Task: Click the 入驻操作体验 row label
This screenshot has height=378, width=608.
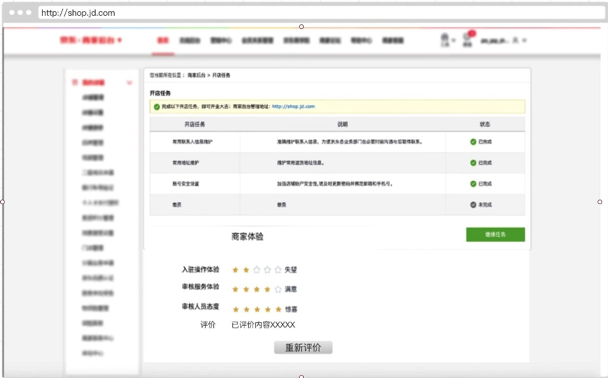Action: 200,269
